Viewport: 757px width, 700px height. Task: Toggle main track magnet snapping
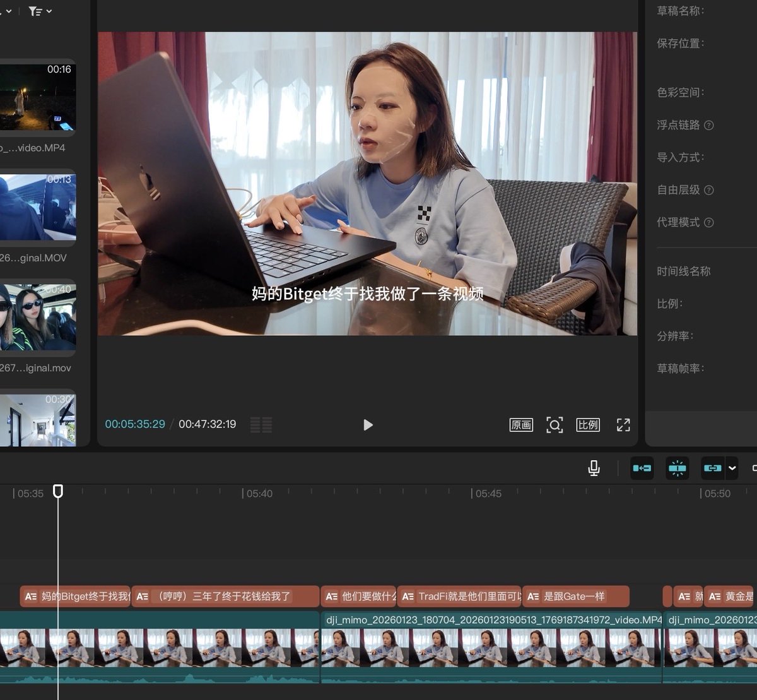pyautogui.click(x=642, y=468)
